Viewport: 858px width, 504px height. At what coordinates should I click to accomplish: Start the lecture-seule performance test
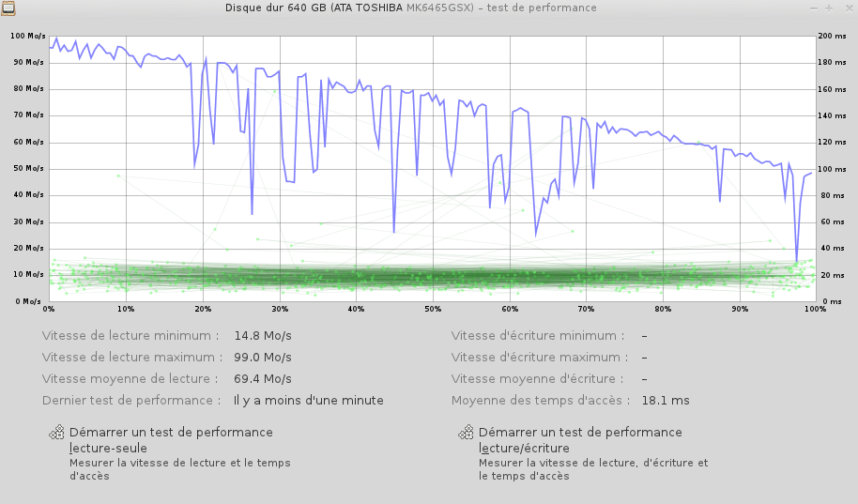pyautogui.click(x=171, y=440)
